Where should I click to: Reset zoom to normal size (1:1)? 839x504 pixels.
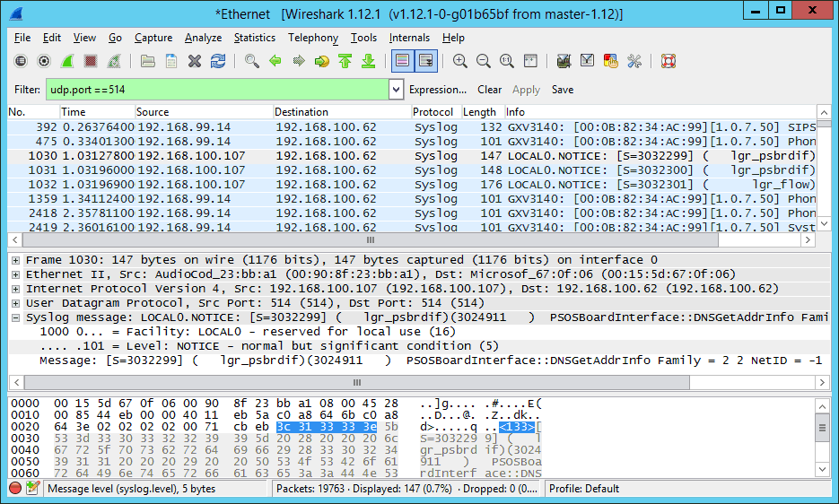point(507,61)
